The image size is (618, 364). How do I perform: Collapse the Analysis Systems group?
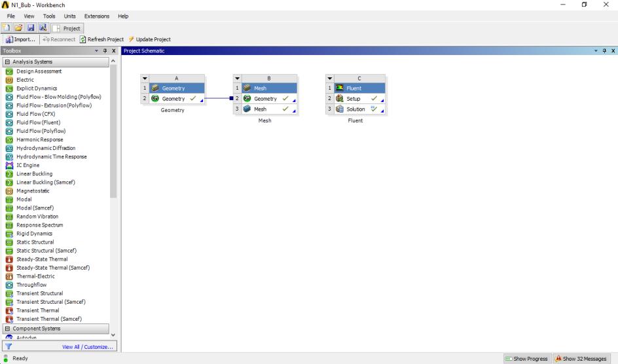[7, 62]
